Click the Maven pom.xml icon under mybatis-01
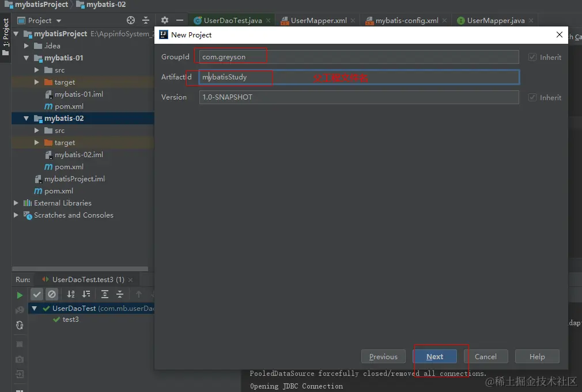The image size is (582, 392). [48, 106]
